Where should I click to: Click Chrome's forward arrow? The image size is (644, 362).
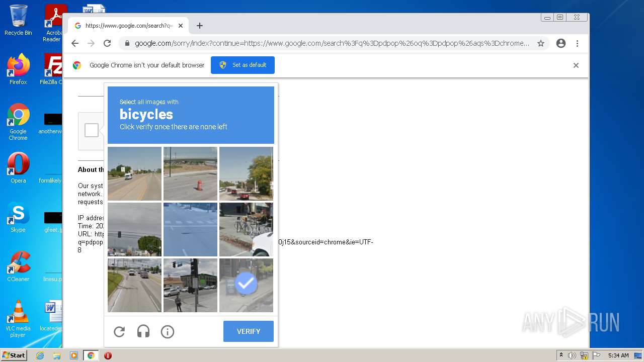pos(91,43)
